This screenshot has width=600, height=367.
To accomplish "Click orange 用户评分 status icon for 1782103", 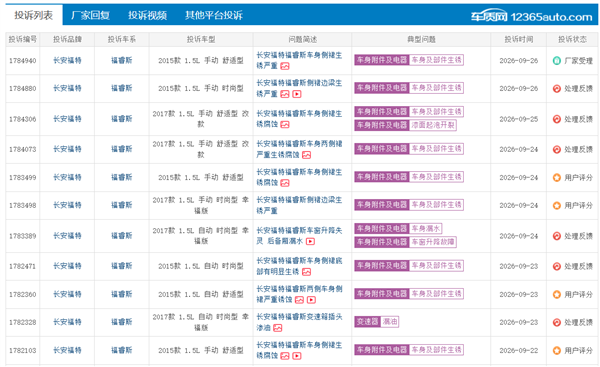I will click(x=557, y=350).
